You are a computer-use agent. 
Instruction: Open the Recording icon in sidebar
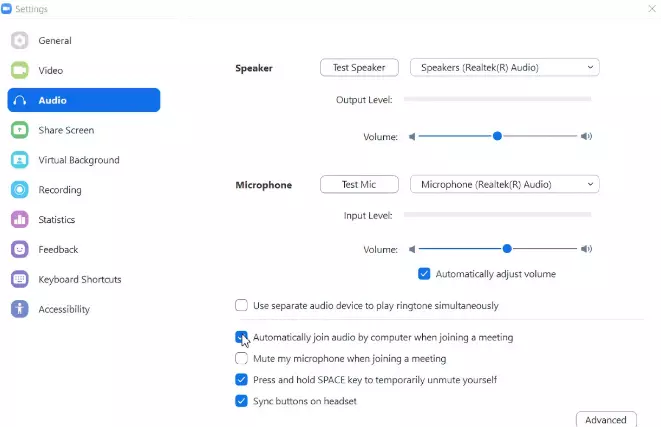[x=19, y=190]
